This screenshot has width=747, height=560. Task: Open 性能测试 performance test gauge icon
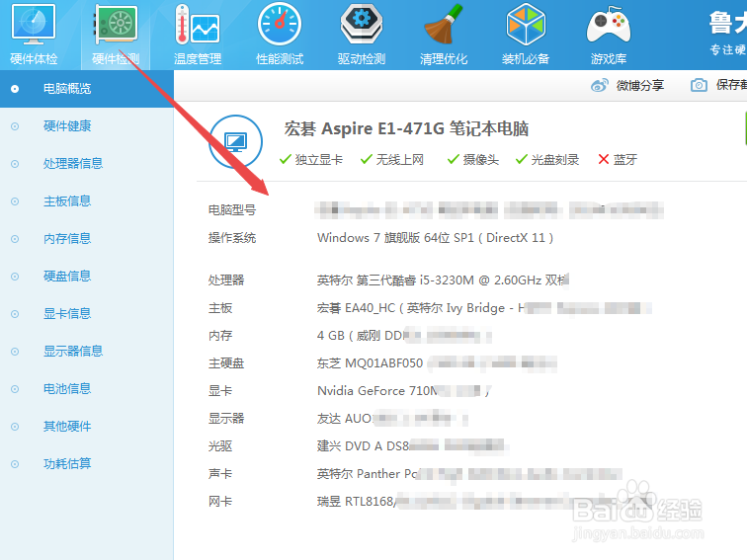click(x=280, y=35)
